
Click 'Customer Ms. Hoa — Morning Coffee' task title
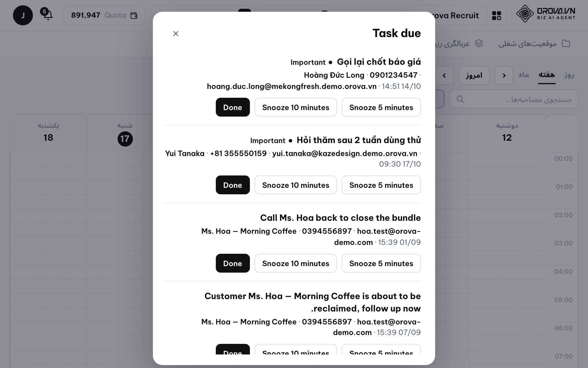[313, 302]
